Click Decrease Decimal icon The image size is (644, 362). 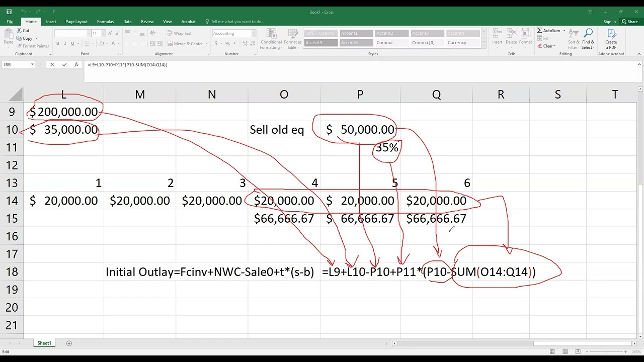(x=253, y=44)
